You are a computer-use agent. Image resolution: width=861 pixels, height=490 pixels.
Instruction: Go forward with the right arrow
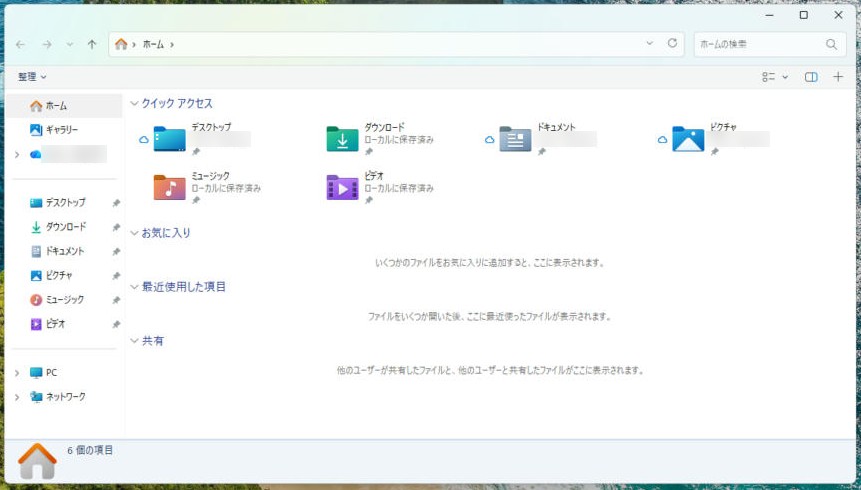click(x=47, y=44)
